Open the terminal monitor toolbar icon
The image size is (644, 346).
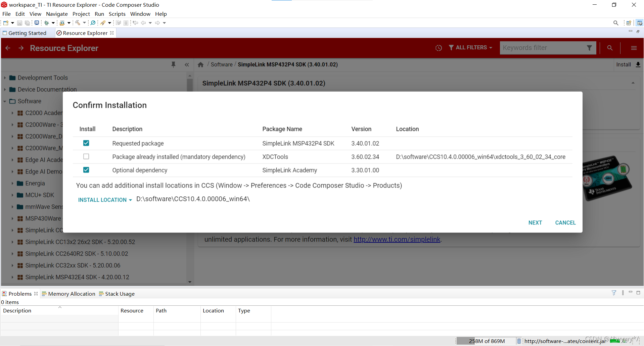[x=37, y=23]
